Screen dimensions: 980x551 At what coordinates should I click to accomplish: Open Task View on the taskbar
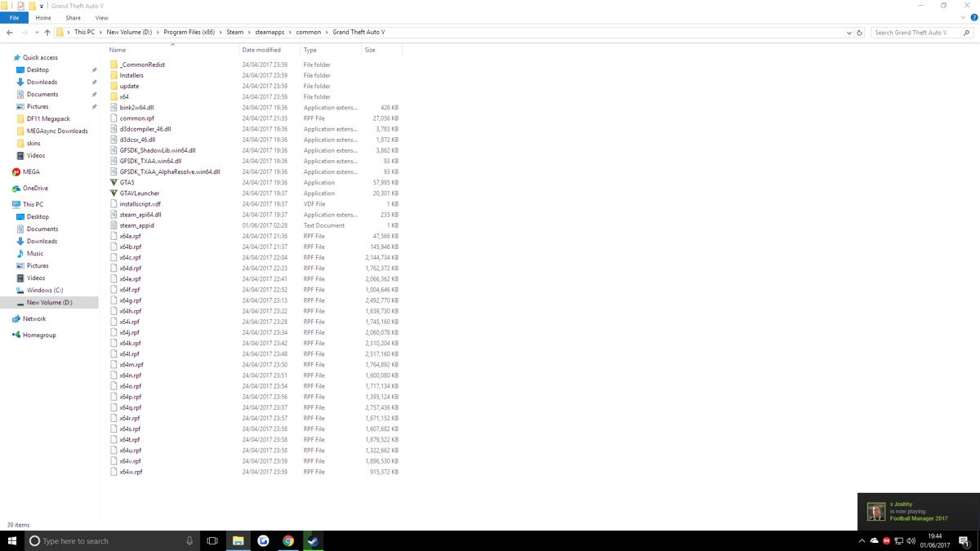click(212, 540)
